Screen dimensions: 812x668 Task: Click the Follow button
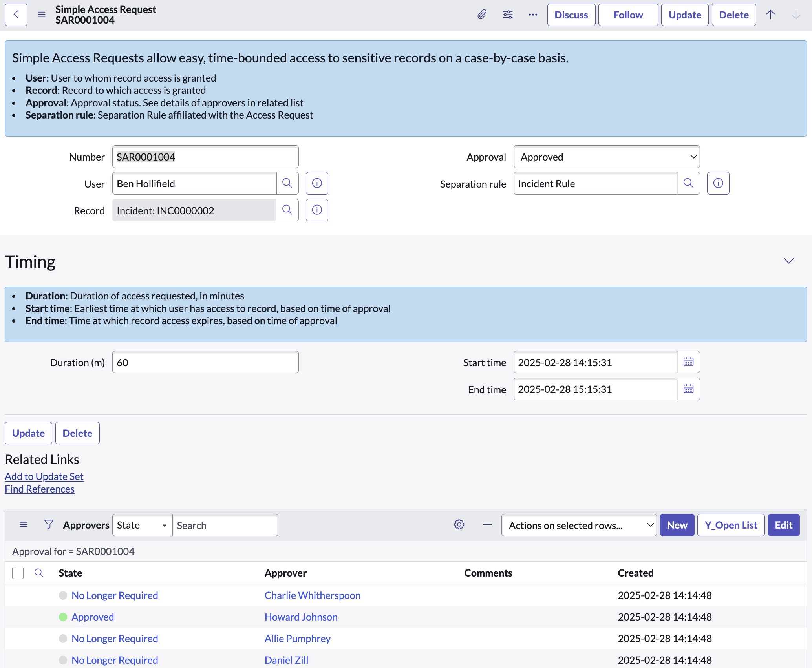click(x=628, y=15)
